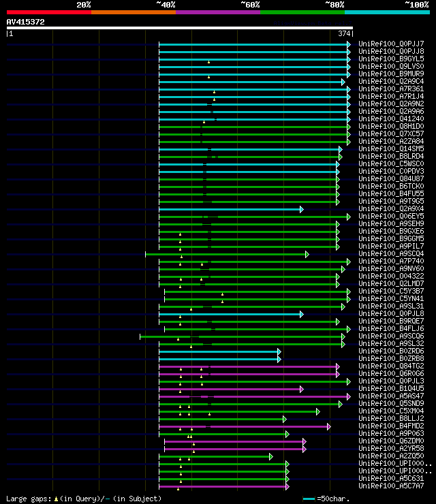Click the UniRef100_A9SL32 hit name

tap(391, 344)
